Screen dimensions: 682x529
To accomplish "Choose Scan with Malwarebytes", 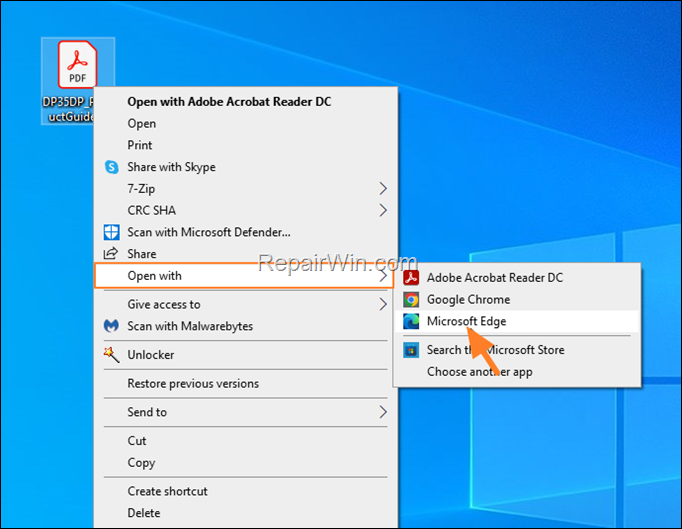I will 246,326.
